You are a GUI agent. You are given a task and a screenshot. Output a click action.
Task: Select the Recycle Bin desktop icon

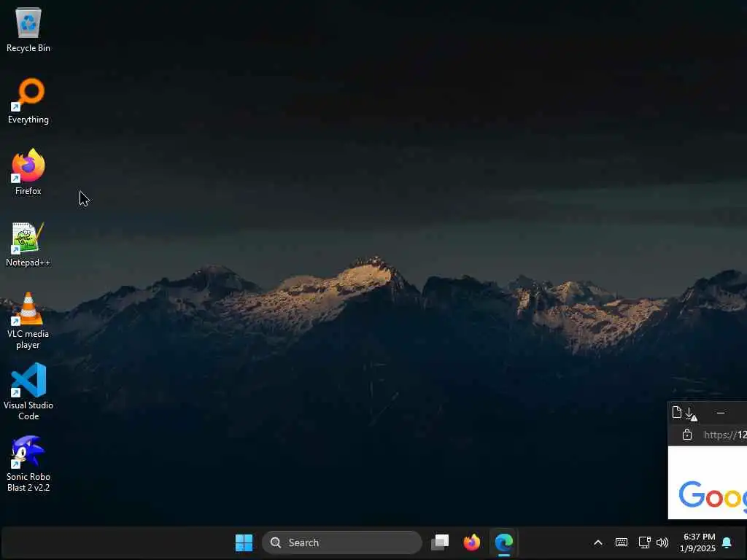point(28,30)
